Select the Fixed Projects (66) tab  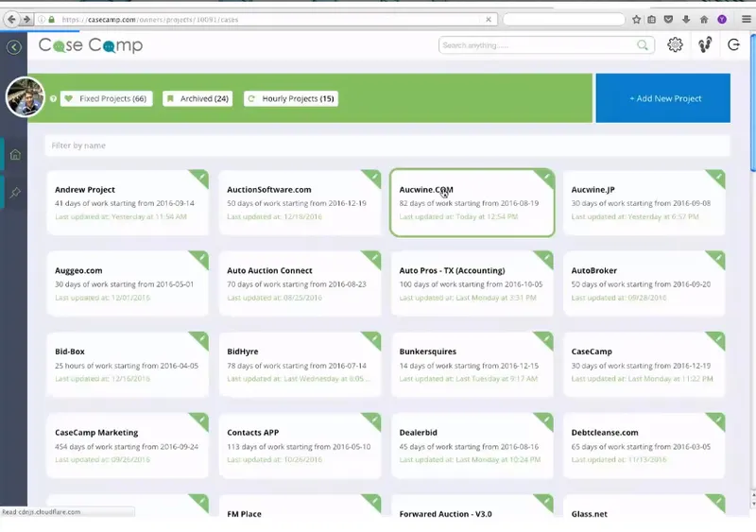[x=107, y=98]
